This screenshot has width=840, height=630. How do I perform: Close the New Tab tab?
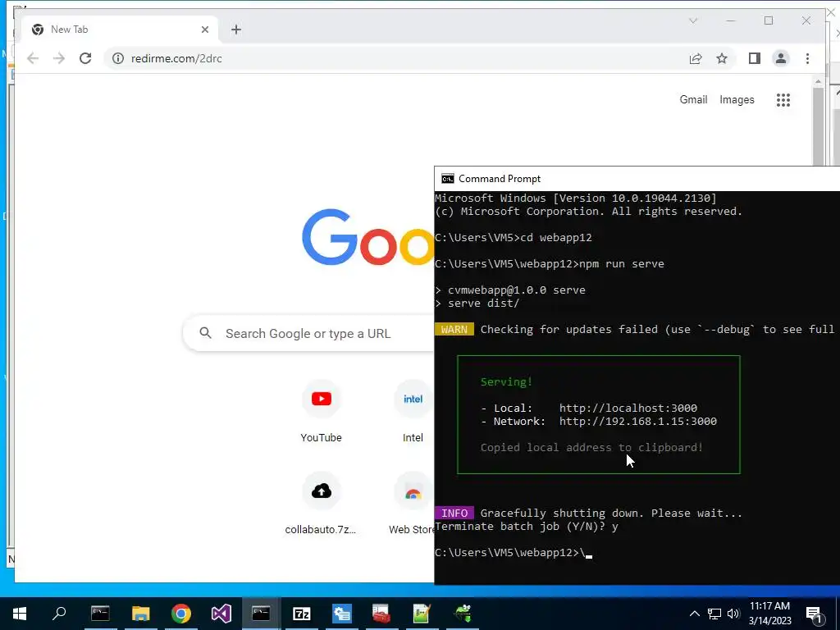(204, 30)
